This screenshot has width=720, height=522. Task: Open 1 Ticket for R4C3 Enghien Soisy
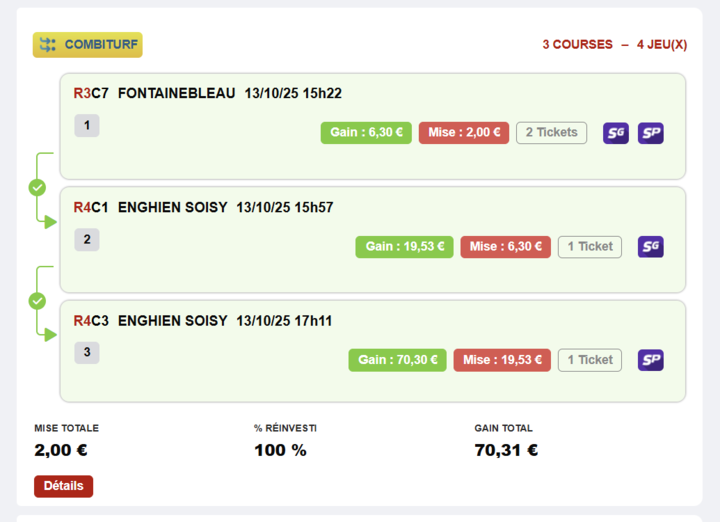coord(590,360)
